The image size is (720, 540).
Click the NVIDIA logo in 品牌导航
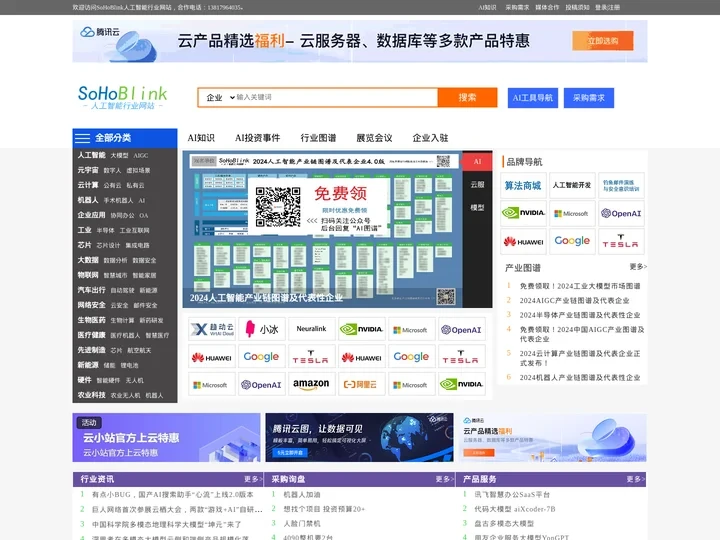point(523,213)
